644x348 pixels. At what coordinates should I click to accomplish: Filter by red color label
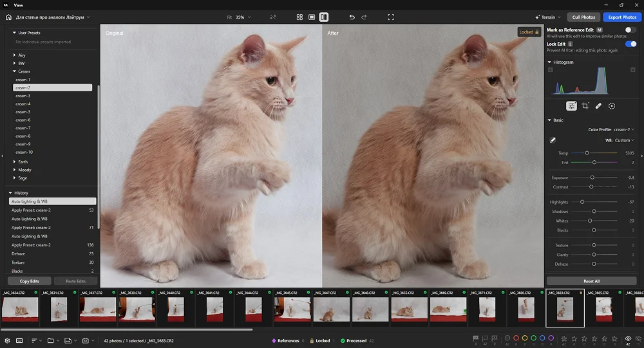(516, 338)
